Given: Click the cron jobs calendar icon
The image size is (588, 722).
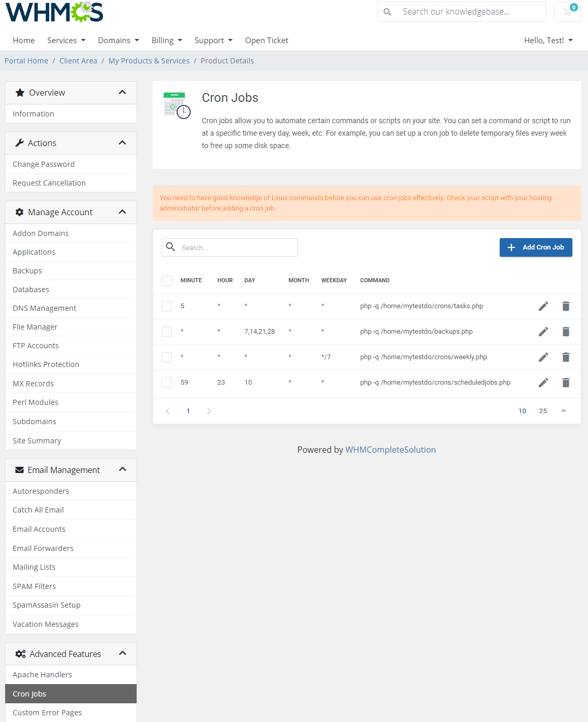Looking at the screenshot, I should pos(176,104).
